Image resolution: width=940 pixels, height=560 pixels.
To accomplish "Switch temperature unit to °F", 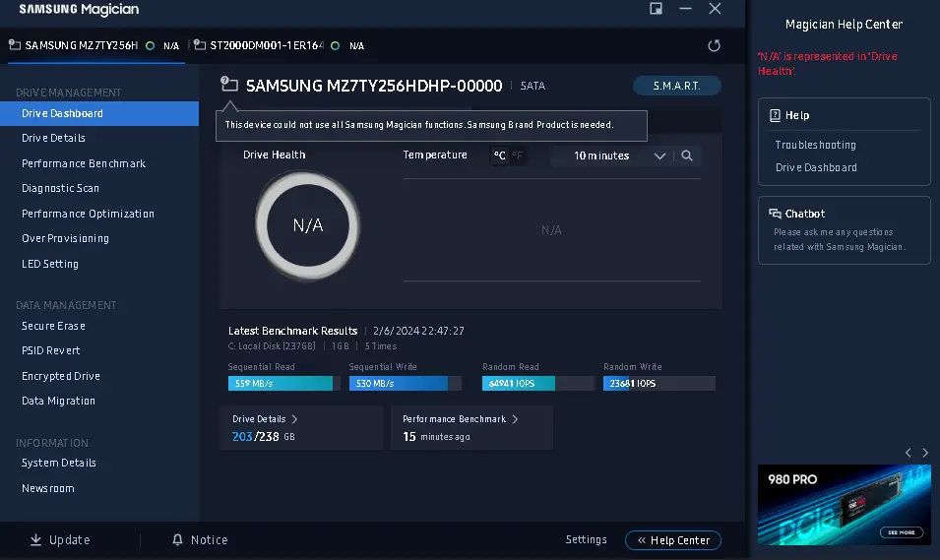I will (518, 156).
